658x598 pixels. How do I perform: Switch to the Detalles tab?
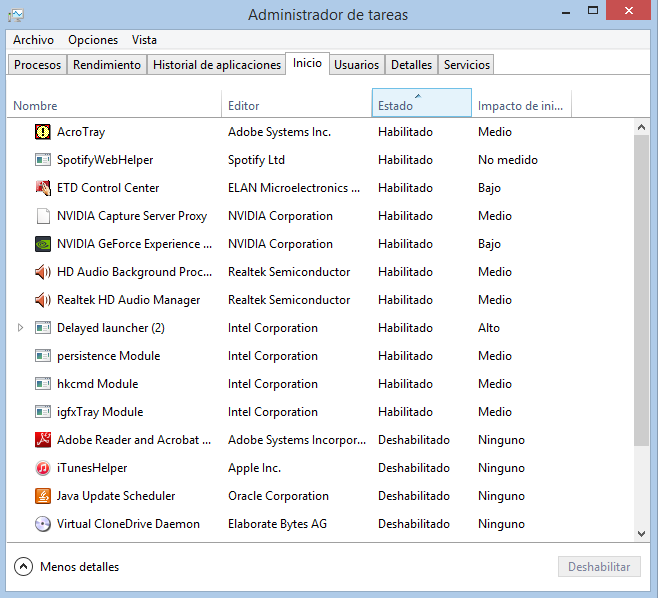coord(411,65)
